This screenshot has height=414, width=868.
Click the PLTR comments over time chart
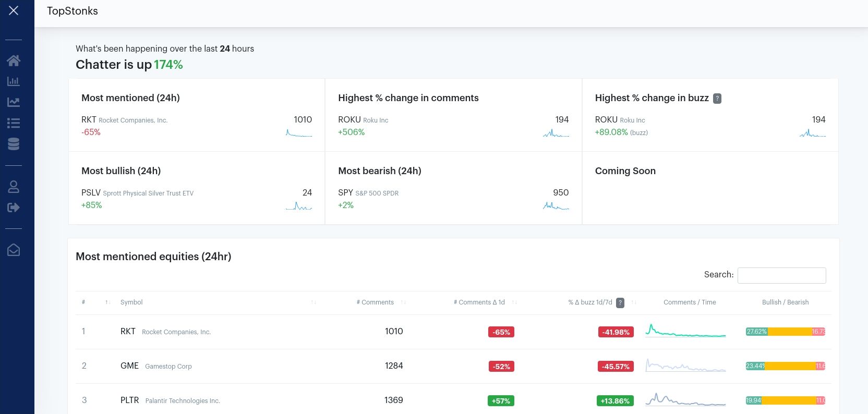[685, 399]
